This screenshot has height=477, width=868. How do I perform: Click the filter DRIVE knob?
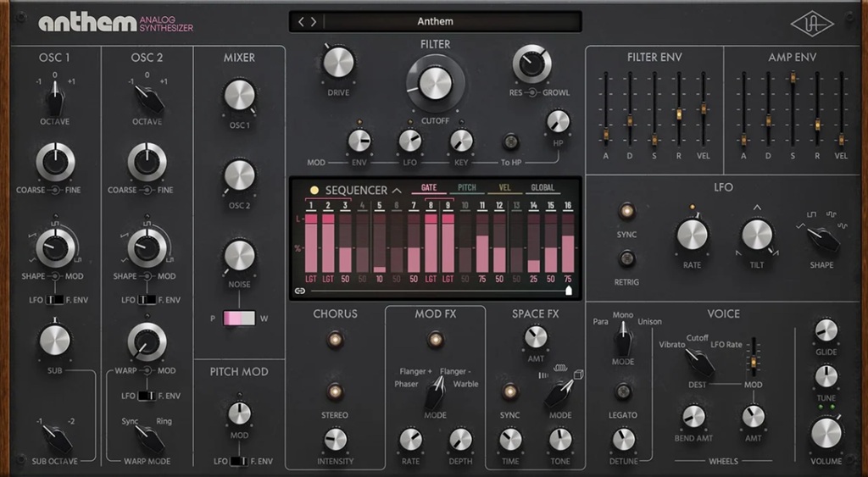click(x=338, y=62)
